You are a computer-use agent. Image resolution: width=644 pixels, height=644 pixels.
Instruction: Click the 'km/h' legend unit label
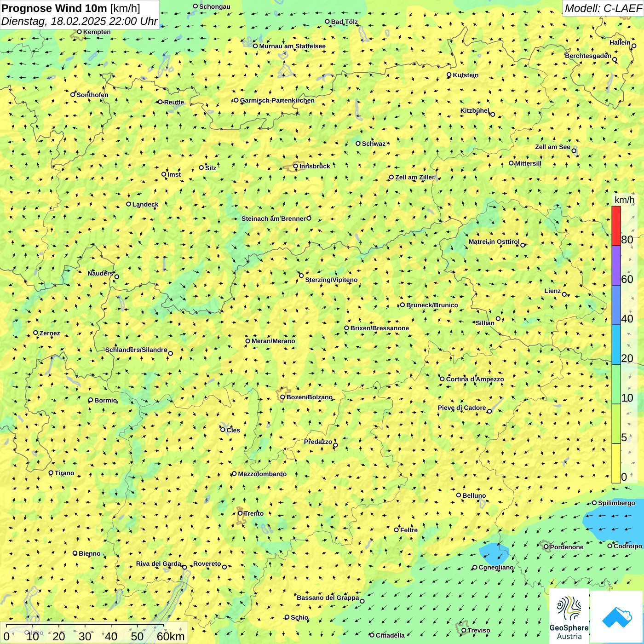point(624,200)
